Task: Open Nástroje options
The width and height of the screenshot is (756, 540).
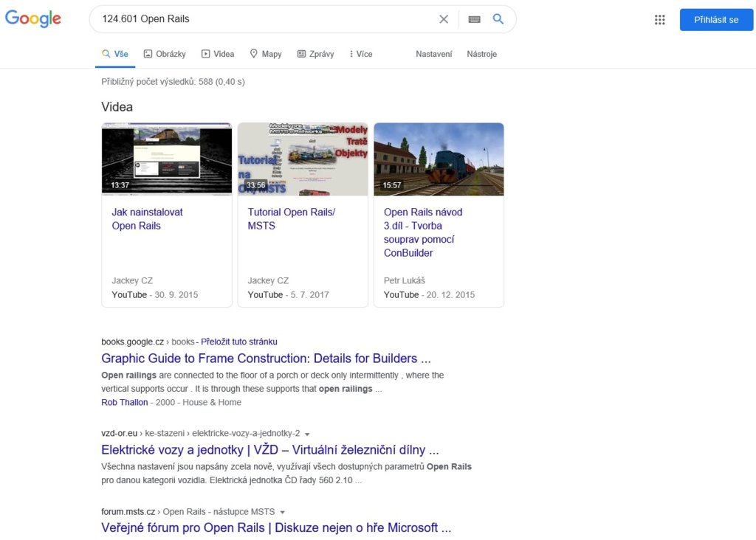Action: click(481, 54)
